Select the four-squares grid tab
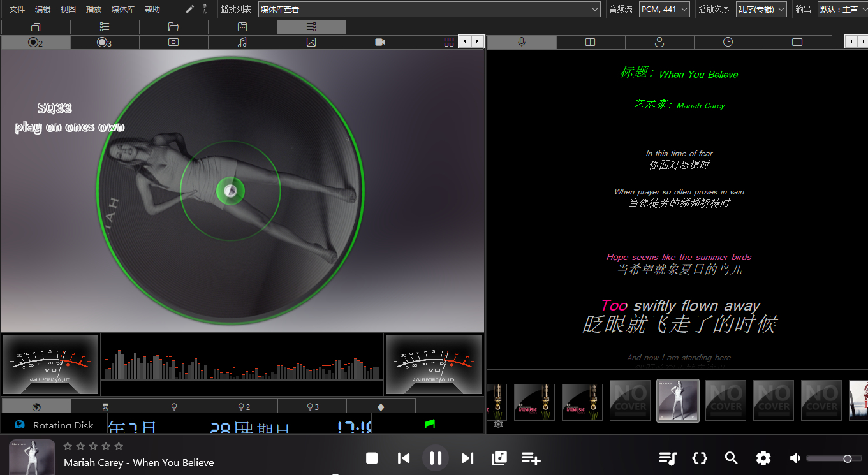The height and width of the screenshot is (475, 868). [449, 42]
